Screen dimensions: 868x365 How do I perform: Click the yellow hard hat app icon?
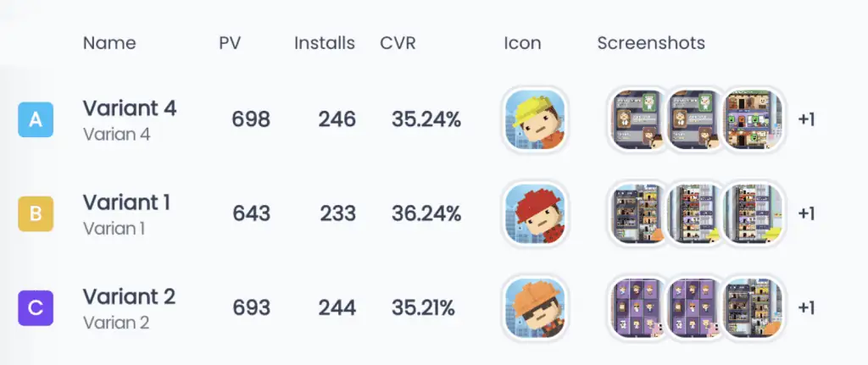(x=535, y=119)
